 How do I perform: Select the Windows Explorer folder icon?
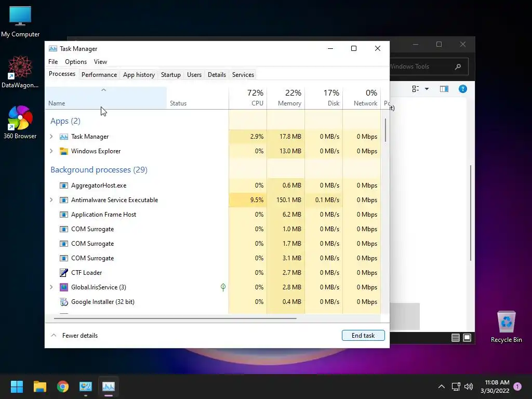[x=64, y=151]
